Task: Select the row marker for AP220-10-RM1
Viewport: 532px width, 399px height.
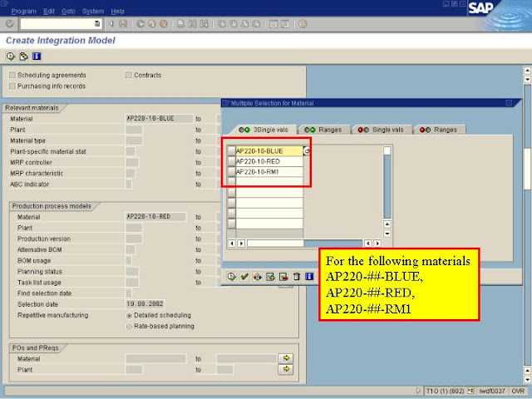Action: tap(232, 172)
